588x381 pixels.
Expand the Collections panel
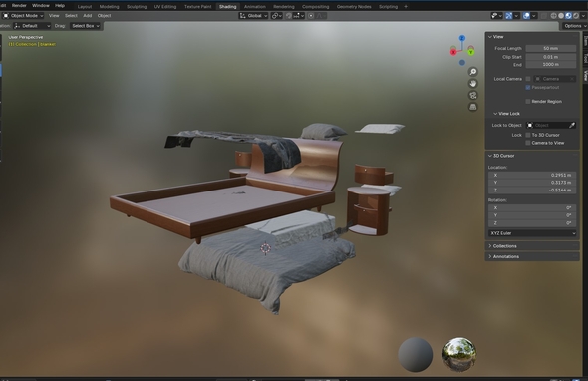point(532,246)
